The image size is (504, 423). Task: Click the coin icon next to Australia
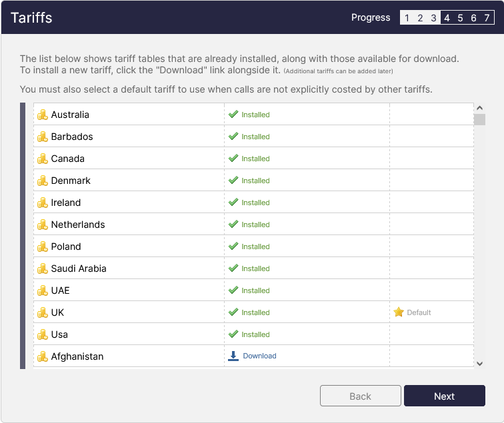43,115
